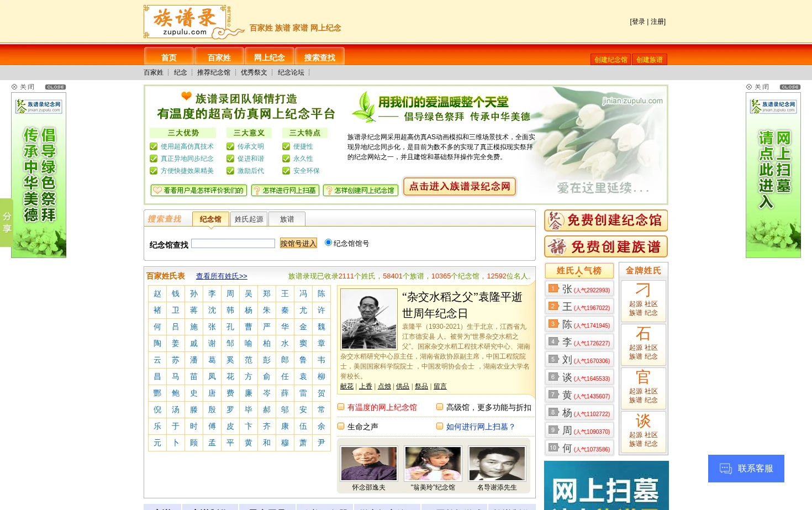Open the 石 surname gold medal icon
This screenshot has height=510, width=812.
(643, 334)
